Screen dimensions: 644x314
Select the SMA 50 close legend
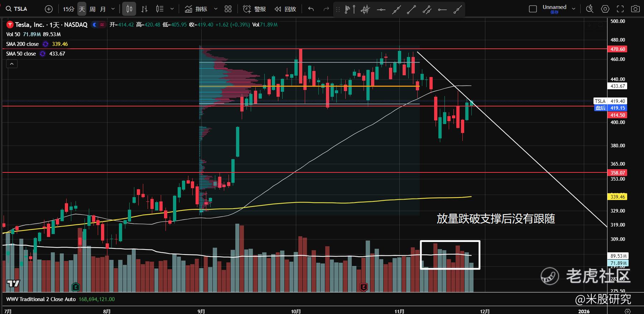point(21,54)
